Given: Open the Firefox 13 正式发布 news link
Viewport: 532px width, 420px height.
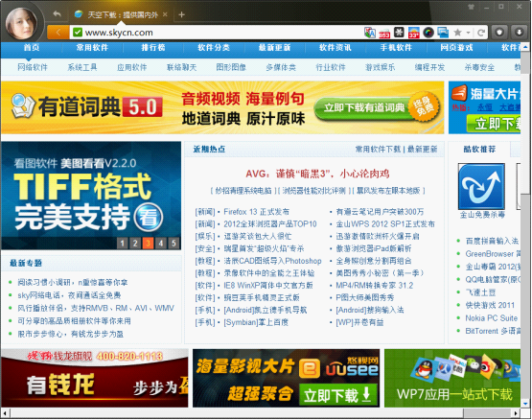Looking at the screenshot, I should coord(257,212).
